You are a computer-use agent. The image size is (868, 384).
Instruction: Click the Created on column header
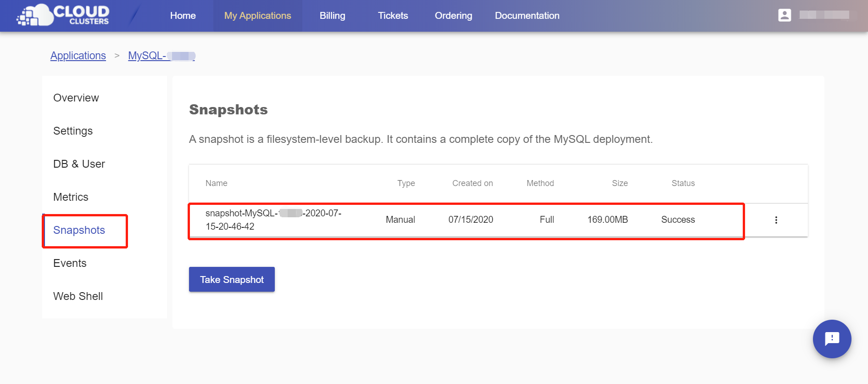pyautogui.click(x=473, y=183)
